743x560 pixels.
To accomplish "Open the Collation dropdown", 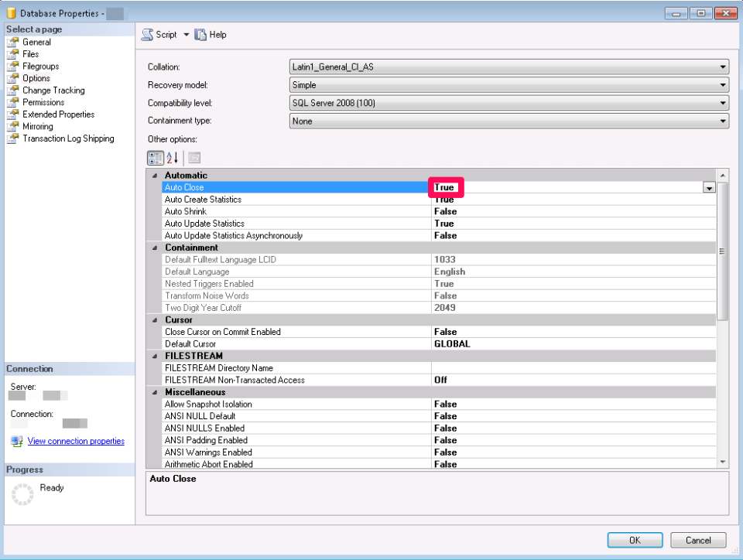I will pos(721,67).
